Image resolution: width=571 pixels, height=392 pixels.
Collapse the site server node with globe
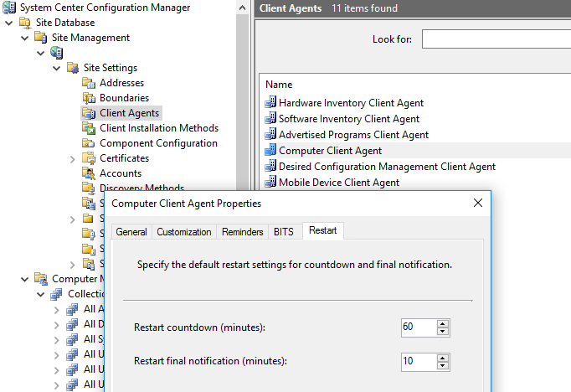tap(41, 54)
